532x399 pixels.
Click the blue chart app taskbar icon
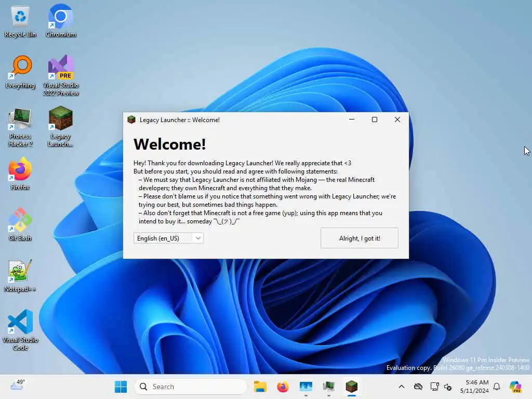pos(305,387)
